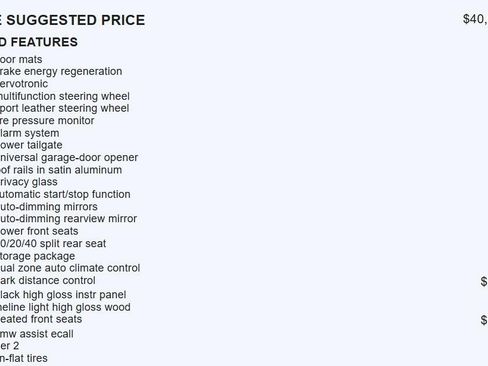Click the power front seats line
The height and width of the screenshot is (366, 488).
pyautogui.click(x=39, y=231)
